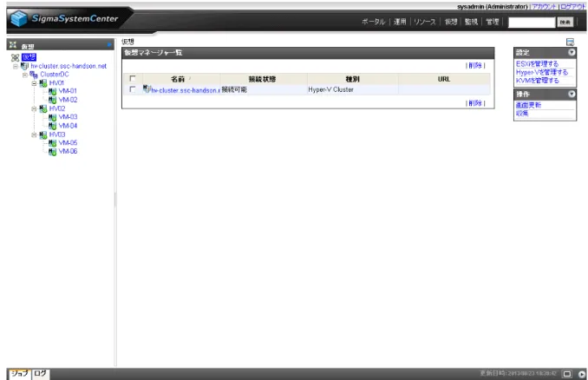Open the 管理 menu
The image size is (588, 380).
[493, 22]
